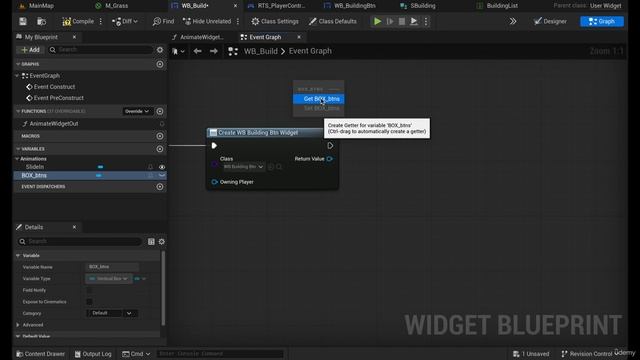Focus the My Blueprint search field
640x360 pixels.
pos(100,50)
